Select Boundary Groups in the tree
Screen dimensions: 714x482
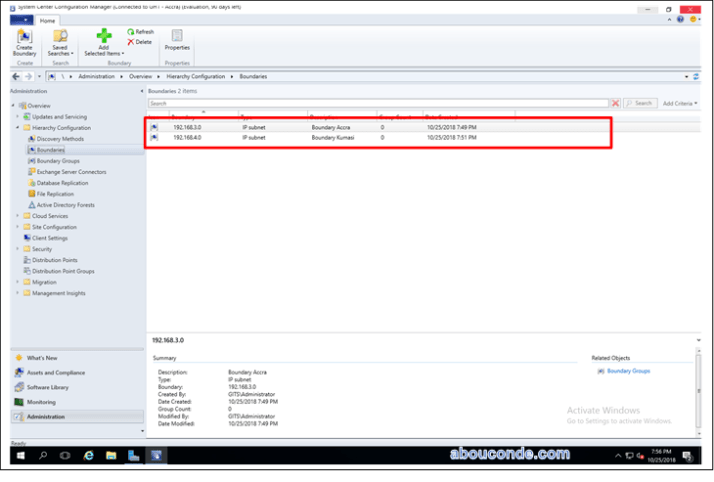click(x=58, y=161)
